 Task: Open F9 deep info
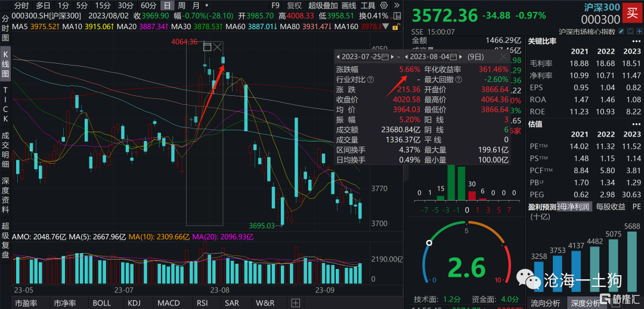[275, 6]
